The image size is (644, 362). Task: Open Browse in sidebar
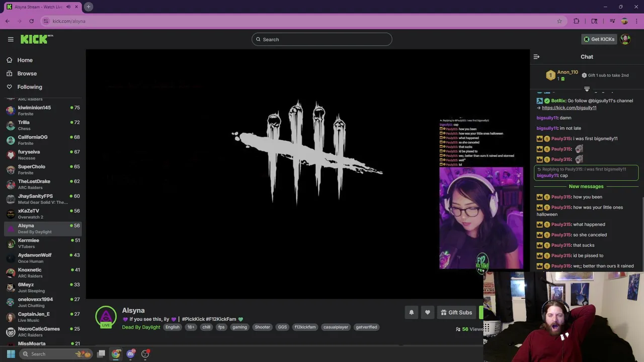pos(27,73)
